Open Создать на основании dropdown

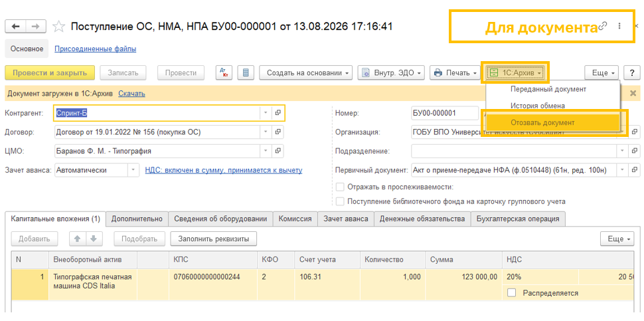pyautogui.click(x=305, y=72)
